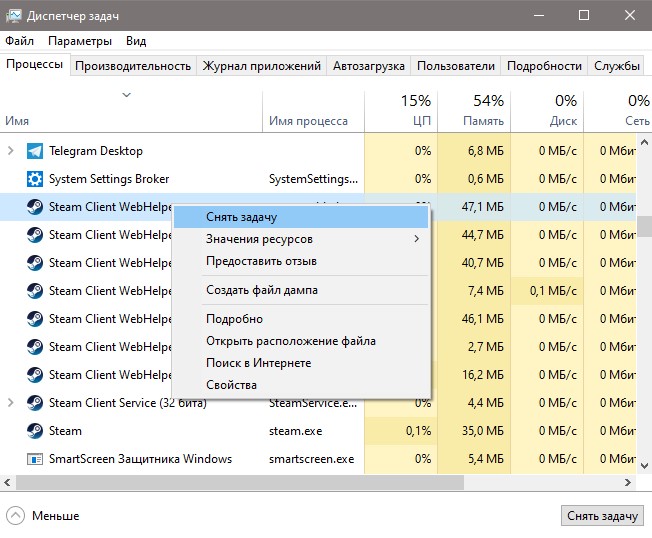Click the vertical scrollbar down arrow
The height and width of the screenshot is (538, 652).
[644, 466]
